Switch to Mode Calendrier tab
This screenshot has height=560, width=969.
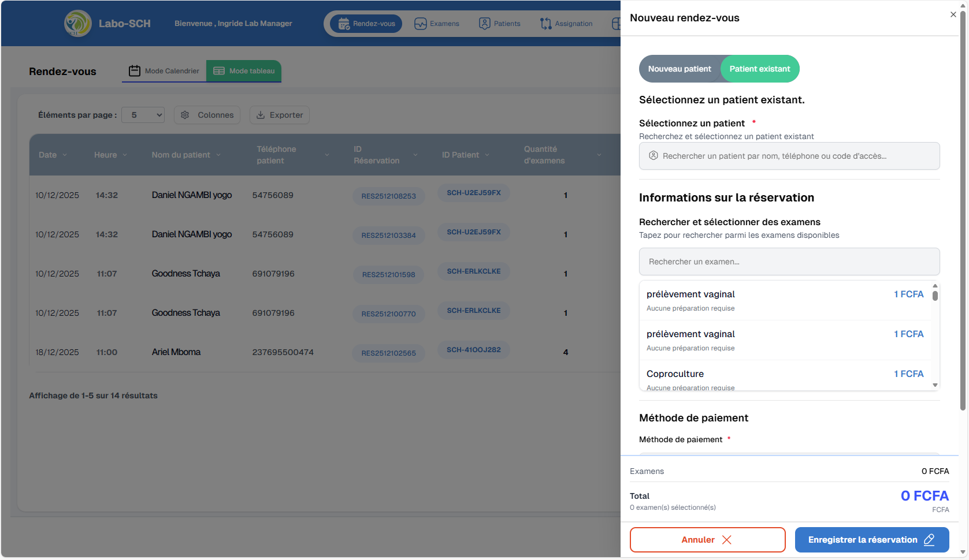(164, 70)
